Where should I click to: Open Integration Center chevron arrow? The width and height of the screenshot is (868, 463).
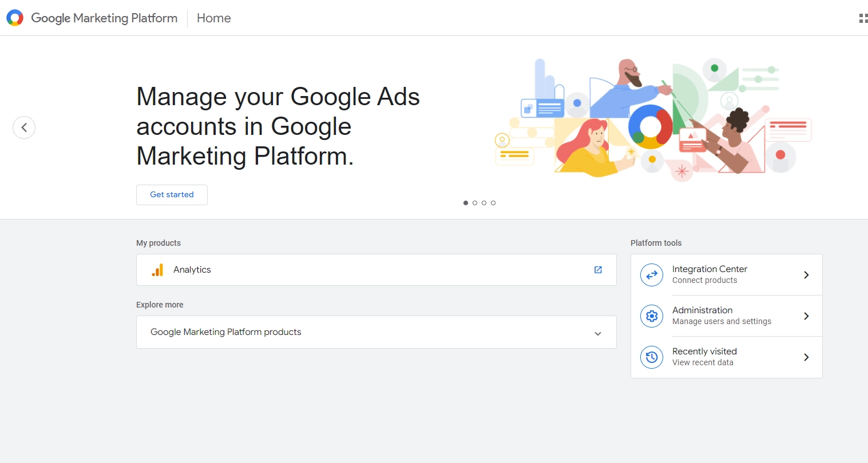[806, 275]
